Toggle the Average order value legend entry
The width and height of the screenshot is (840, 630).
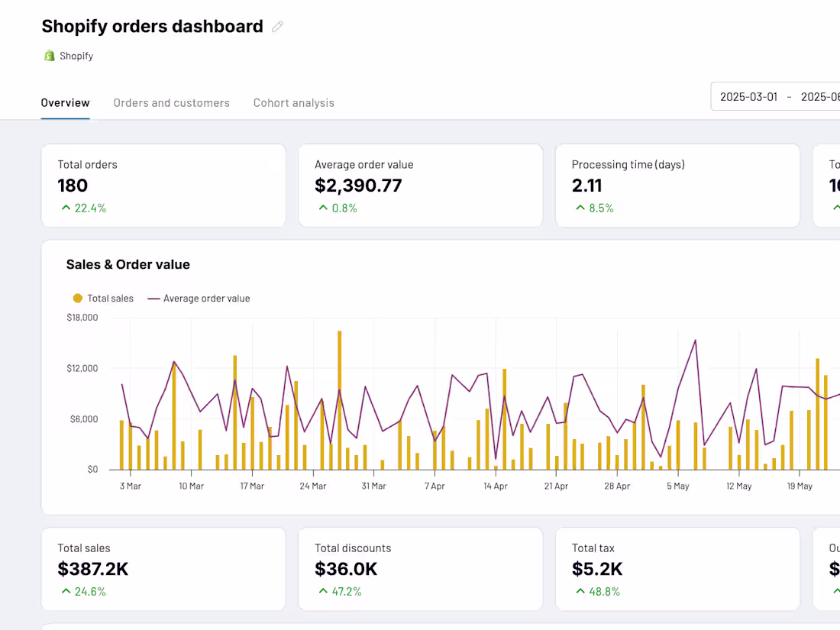coord(199,299)
